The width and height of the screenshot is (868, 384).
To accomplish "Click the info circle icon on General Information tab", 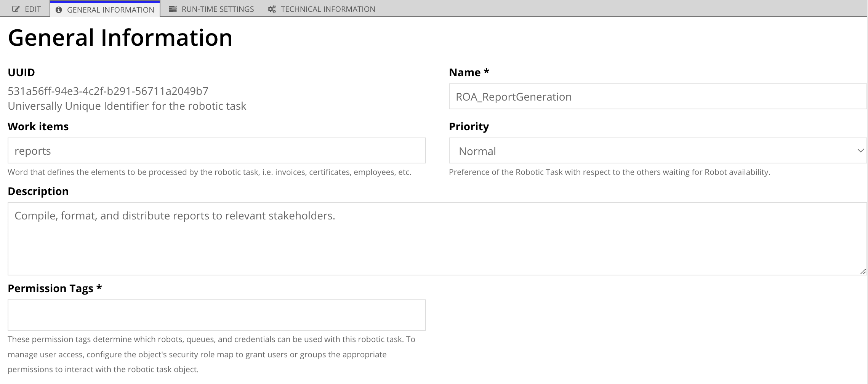I will [59, 10].
